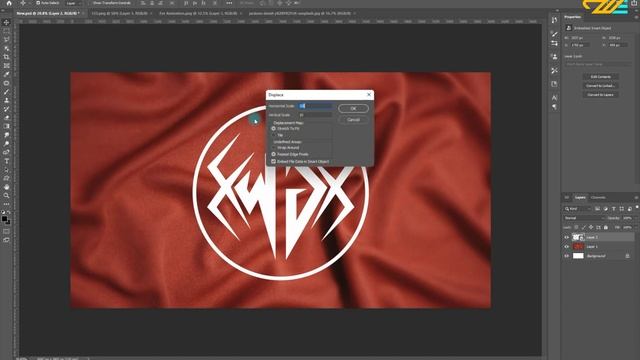Screen dimensions: 640x360
Task: Select the Hand tool
Action: [6, 187]
